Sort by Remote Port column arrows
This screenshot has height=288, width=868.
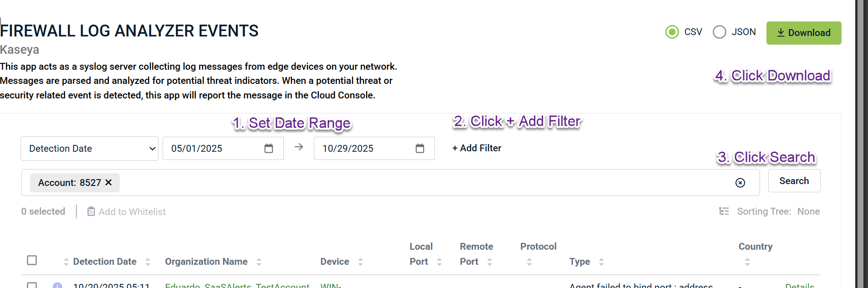pos(490,262)
